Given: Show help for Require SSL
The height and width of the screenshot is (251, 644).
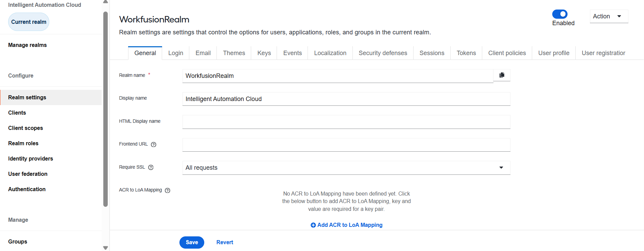Looking at the screenshot, I should 151,167.
